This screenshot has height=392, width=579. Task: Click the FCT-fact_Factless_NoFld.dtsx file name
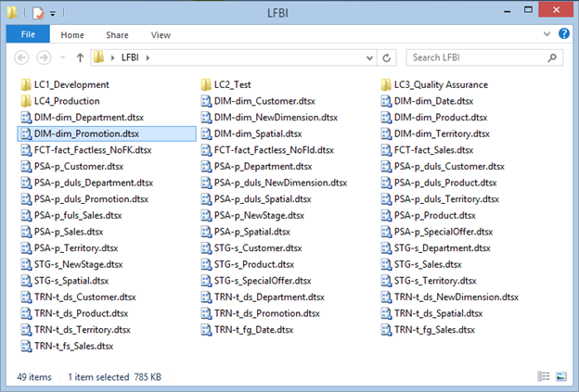(x=274, y=150)
